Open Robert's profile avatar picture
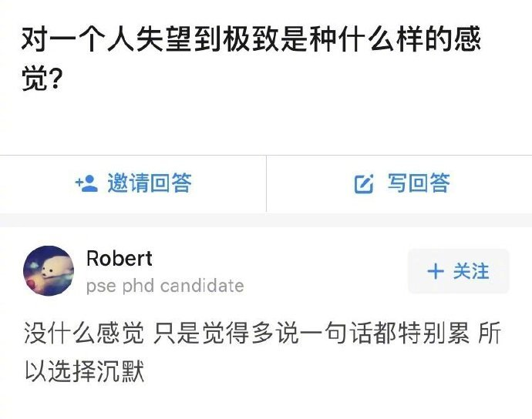The width and height of the screenshot is (532, 419). [49, 271]
